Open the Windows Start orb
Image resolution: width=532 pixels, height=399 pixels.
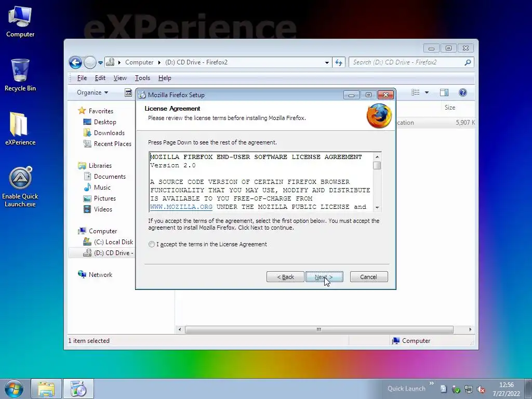click(x=14, y=389)
